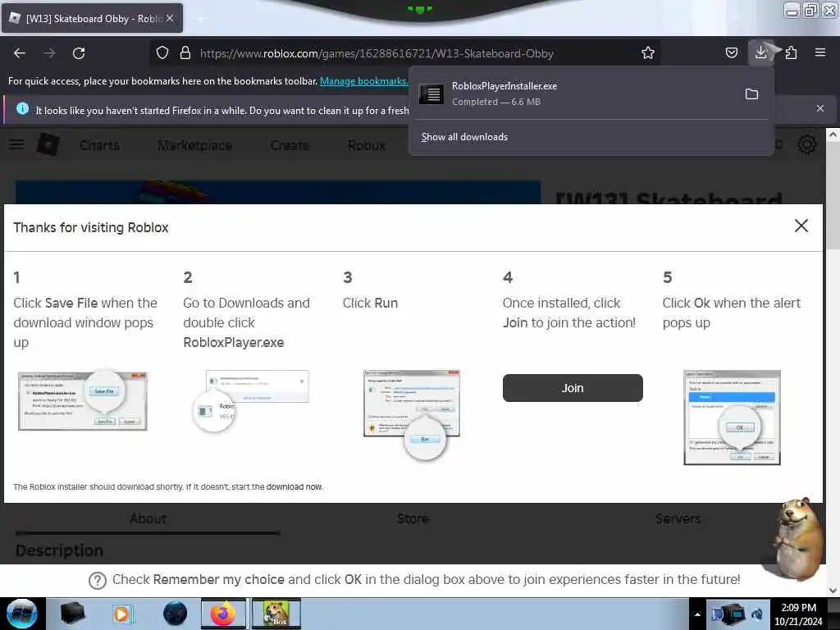The image size is (840, 630).
Task: Open the taskbar clock showing 2:09 PM
Action: 799,614
